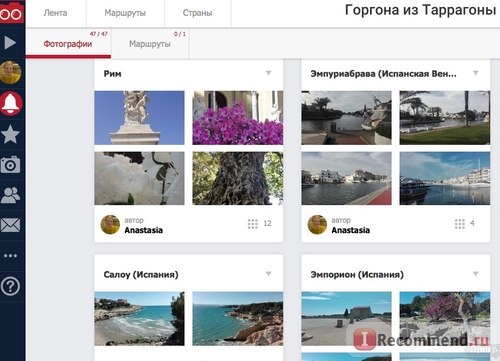The width and height of the screenshot is (500, 361).
Task: Click Anastasia avatar in Эмпуриабрава card
Action: (x=317, y=224)
